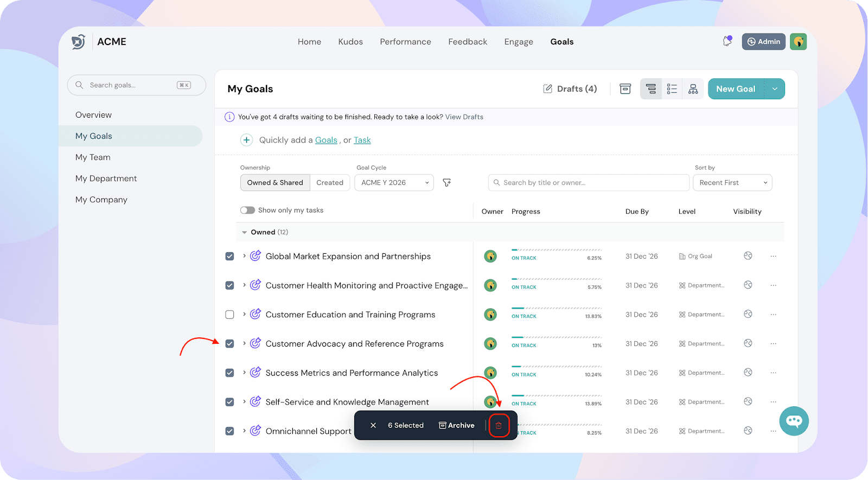
Task: Uncheck Global Market Expansion and Partnerships checkbox
Action: [230, 257]
